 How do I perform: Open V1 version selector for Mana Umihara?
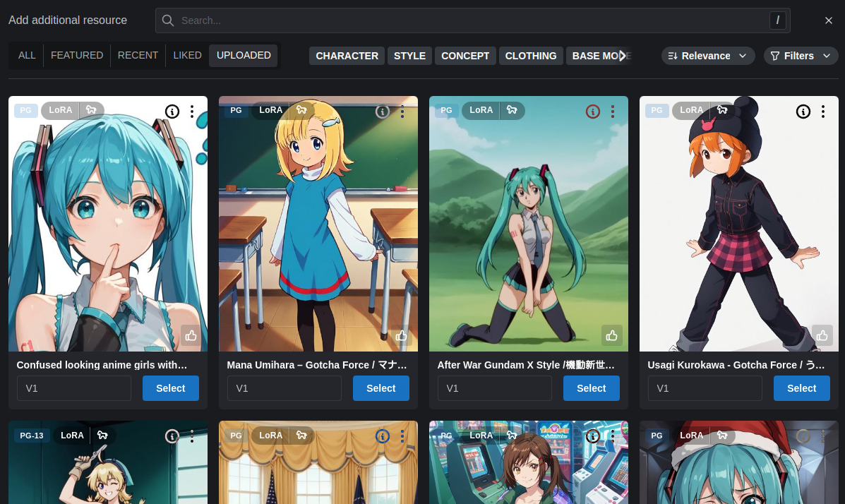point(284,388)
